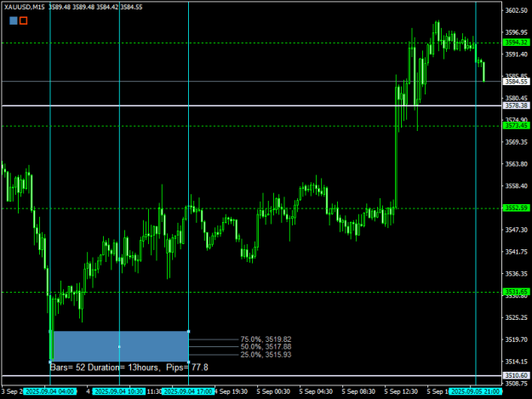532x399 pixels.
Task: Select the 3552.59 green price label
Action: point(516,208)
